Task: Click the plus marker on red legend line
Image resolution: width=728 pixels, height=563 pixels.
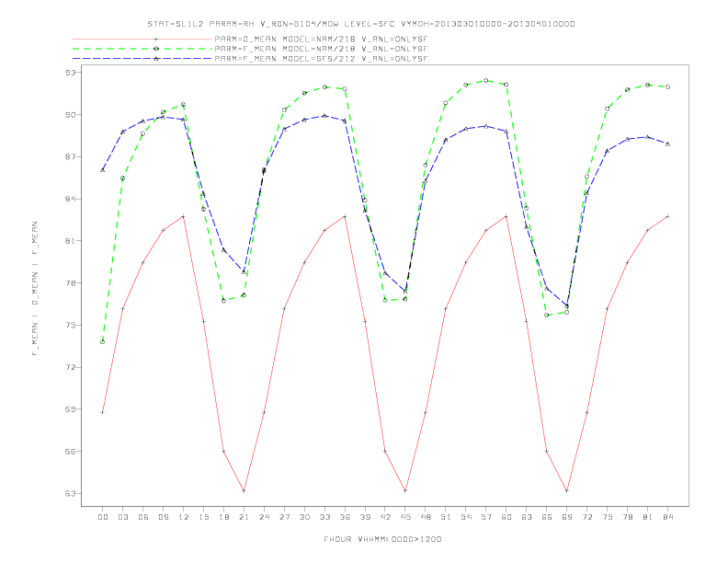Action: coord(156,39)
